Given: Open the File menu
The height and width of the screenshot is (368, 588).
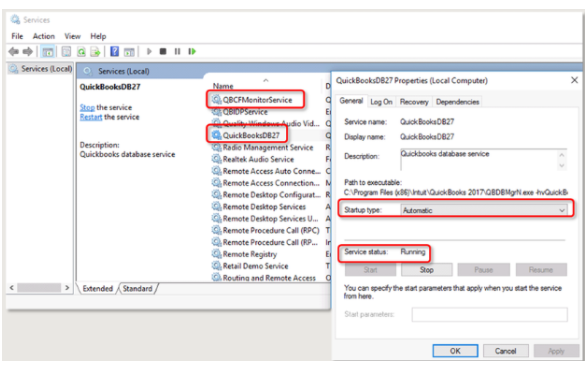Looking at the screenshot, I should coord(17,36).
